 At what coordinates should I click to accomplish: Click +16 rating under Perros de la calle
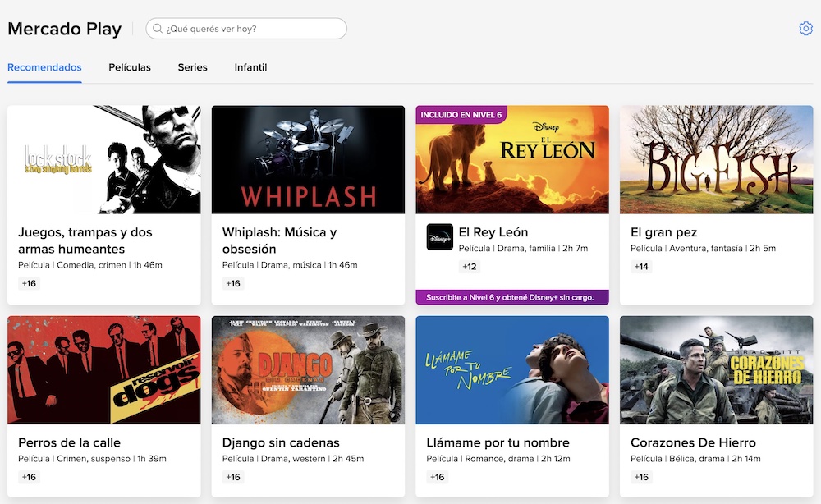(x=29, y=477)
